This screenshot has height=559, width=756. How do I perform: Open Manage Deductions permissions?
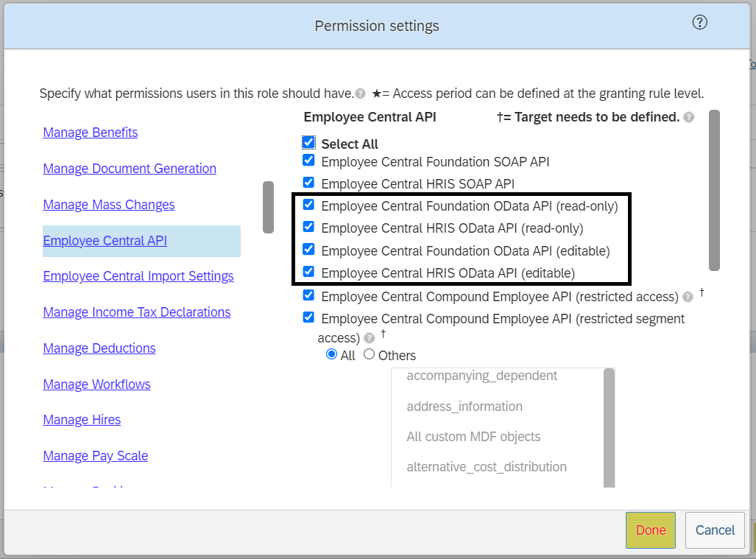coord(99,348)
